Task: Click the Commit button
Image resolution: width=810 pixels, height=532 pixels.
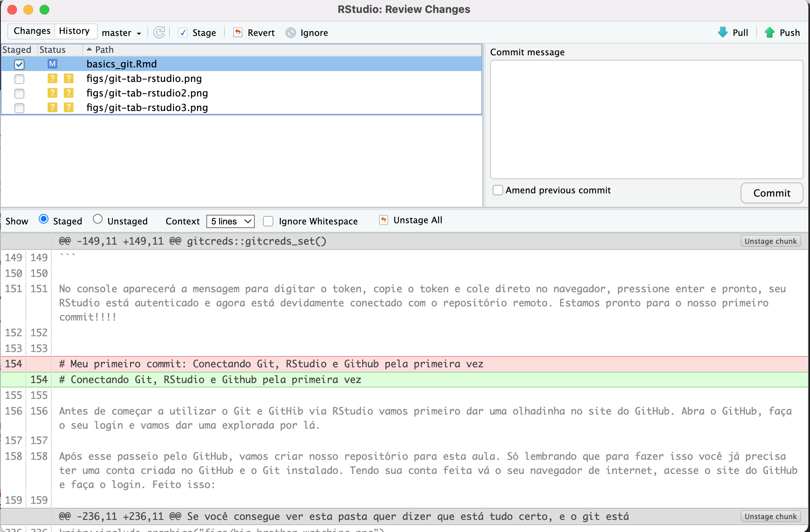Action: click(x=772, y=193)
